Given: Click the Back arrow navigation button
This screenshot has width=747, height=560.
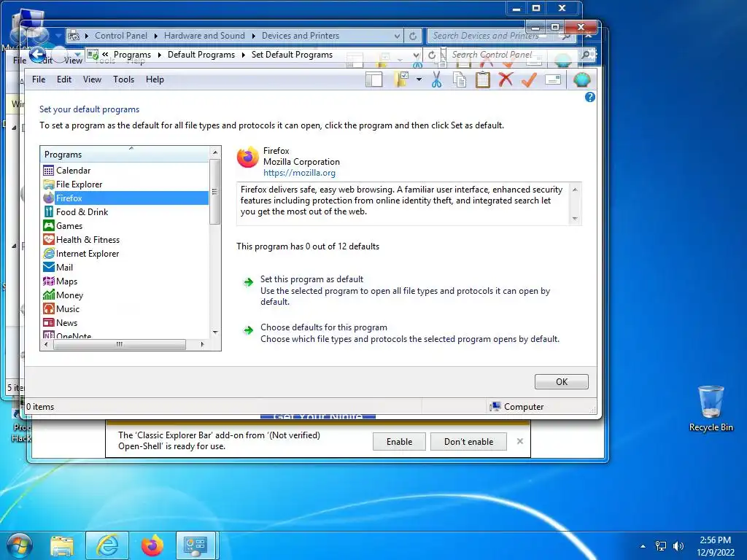Looking at the screenshot, I should (x=38, y=55).
